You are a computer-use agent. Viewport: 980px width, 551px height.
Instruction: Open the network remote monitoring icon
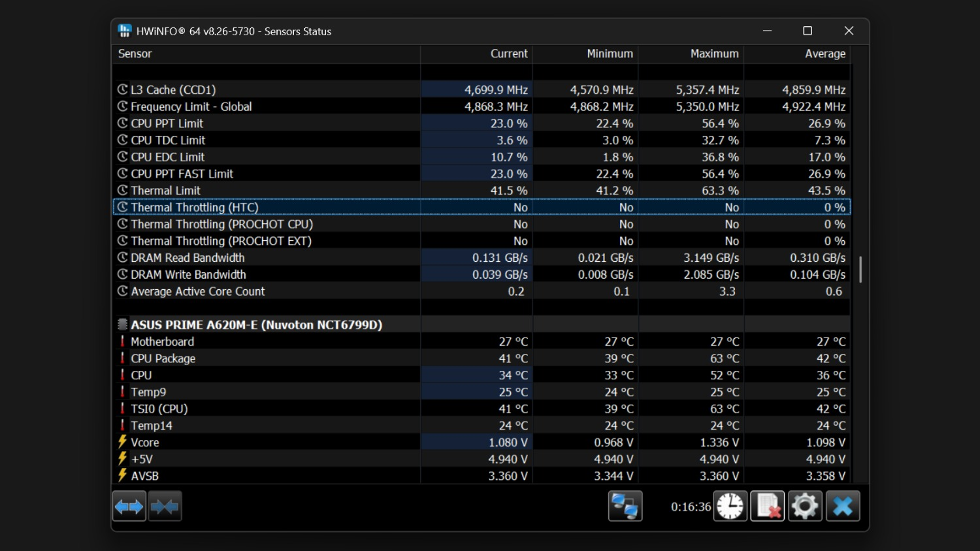coord(625,507)
